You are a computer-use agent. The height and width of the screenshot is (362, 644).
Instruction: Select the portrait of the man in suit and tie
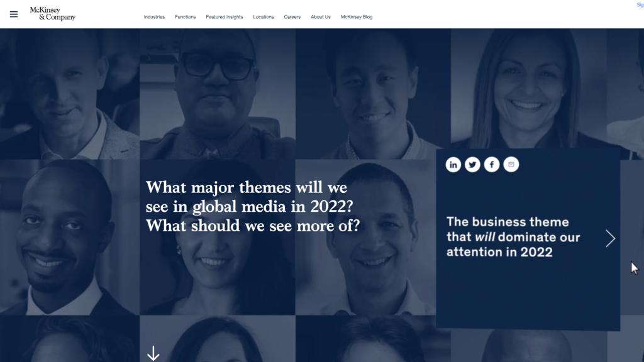pyautogui.click(x=70, y=237)
